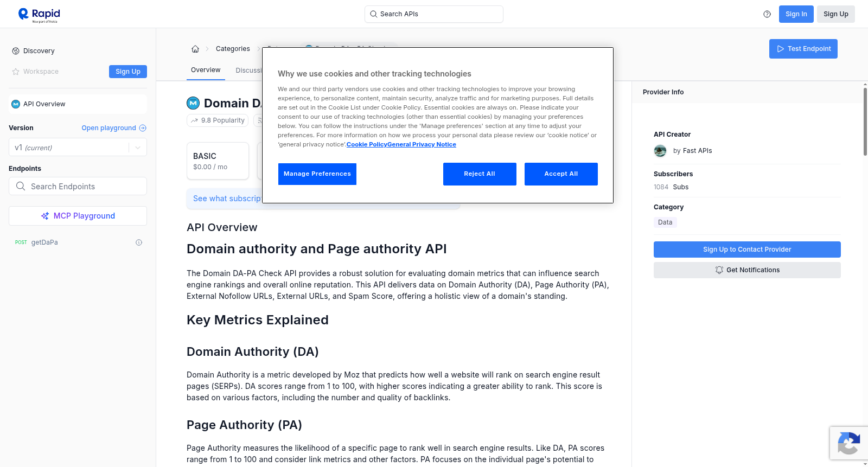Click the Sign In button
868x467 pixels.
click(x=796, y=14)
